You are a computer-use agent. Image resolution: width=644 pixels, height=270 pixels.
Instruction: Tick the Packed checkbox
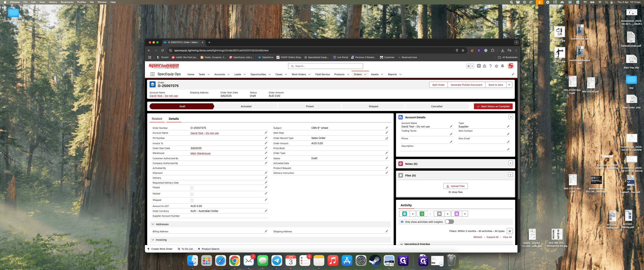pyautogui.click(x=192, y=194)
